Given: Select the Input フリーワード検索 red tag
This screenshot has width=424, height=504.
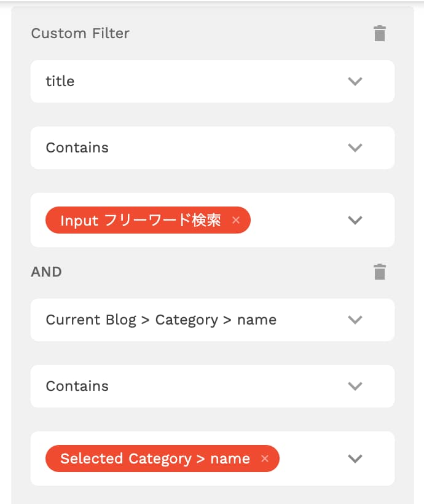Looking at the screenshot, I should [141, 220].
